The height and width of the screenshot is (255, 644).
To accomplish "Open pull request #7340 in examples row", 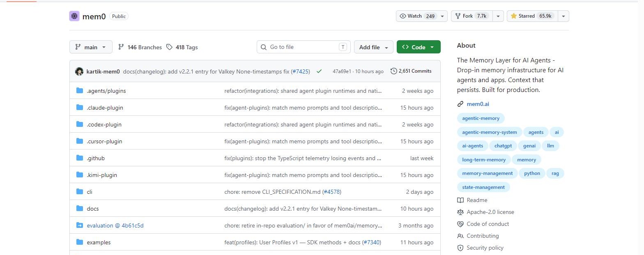I will pos(372,242).
